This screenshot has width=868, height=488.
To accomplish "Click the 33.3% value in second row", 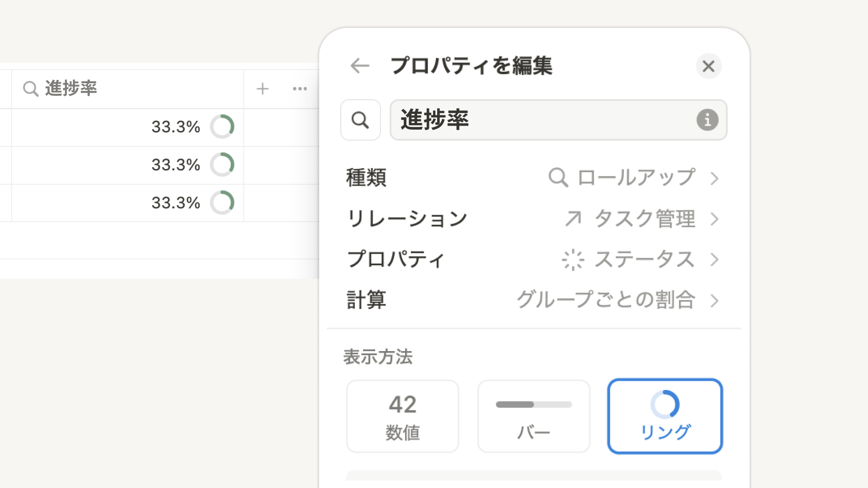I will coord(175,165).
